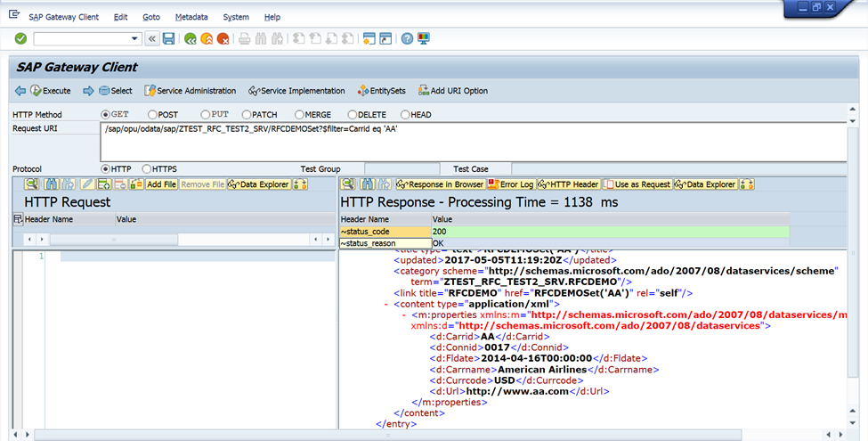Click the Print icon in the toolbar
868x441 pixels.
(x=245, y=39)
